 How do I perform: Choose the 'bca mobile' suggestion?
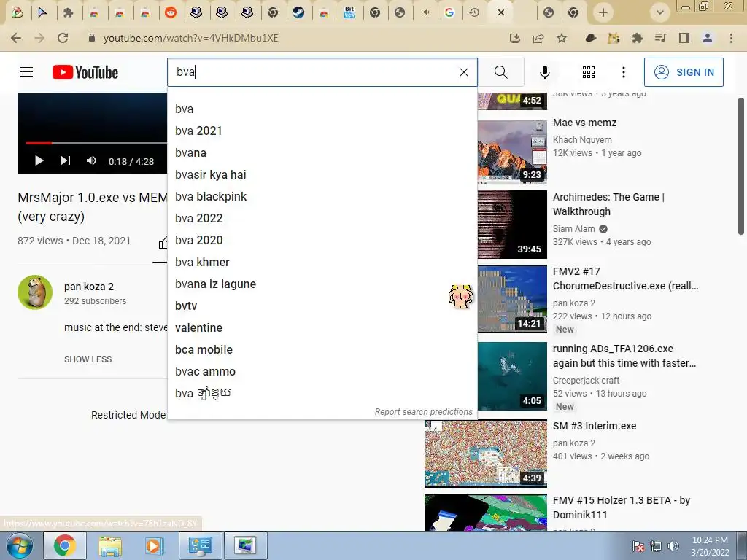click(x=322, y=349)
